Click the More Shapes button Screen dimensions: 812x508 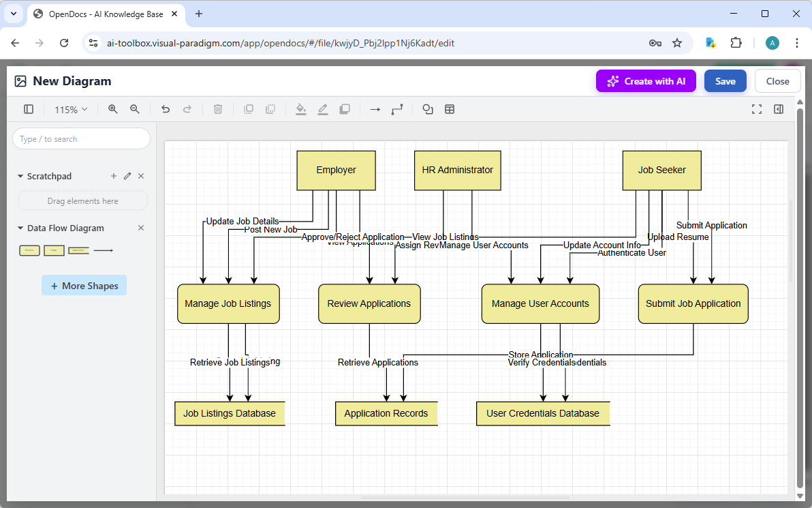tap(84, 285)
